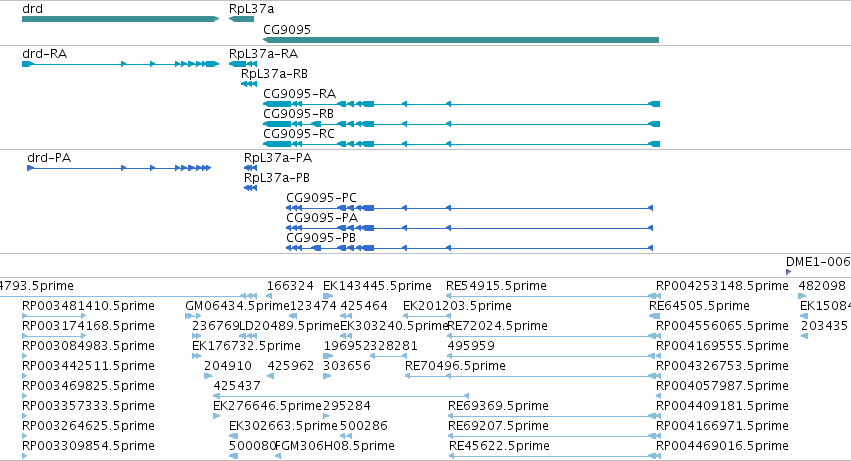
Task: Click the drd gene bar
Action: 120,19
